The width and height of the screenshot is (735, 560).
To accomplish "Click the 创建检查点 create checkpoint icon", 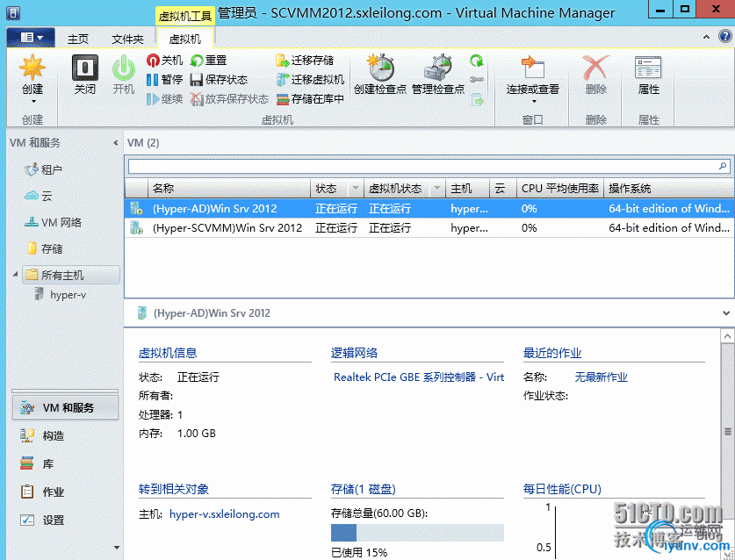I will [x=380, y=67].
